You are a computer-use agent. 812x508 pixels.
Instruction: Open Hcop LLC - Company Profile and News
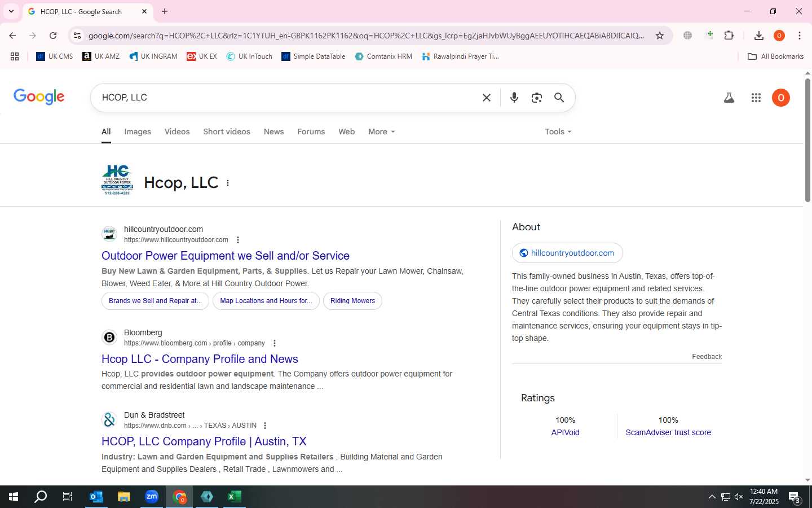pos(200,359)
